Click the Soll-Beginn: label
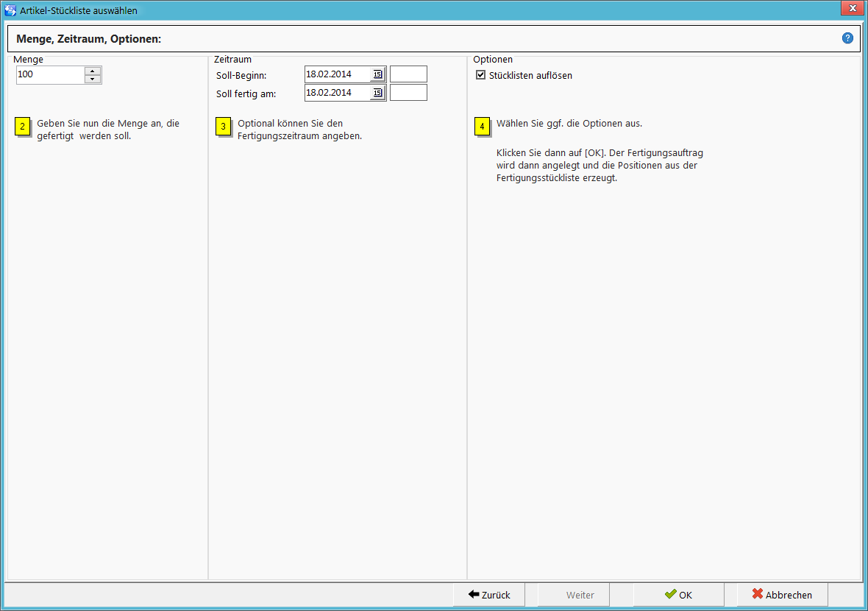This screenshot has width=868, height=611. click(x=241, y=75)
